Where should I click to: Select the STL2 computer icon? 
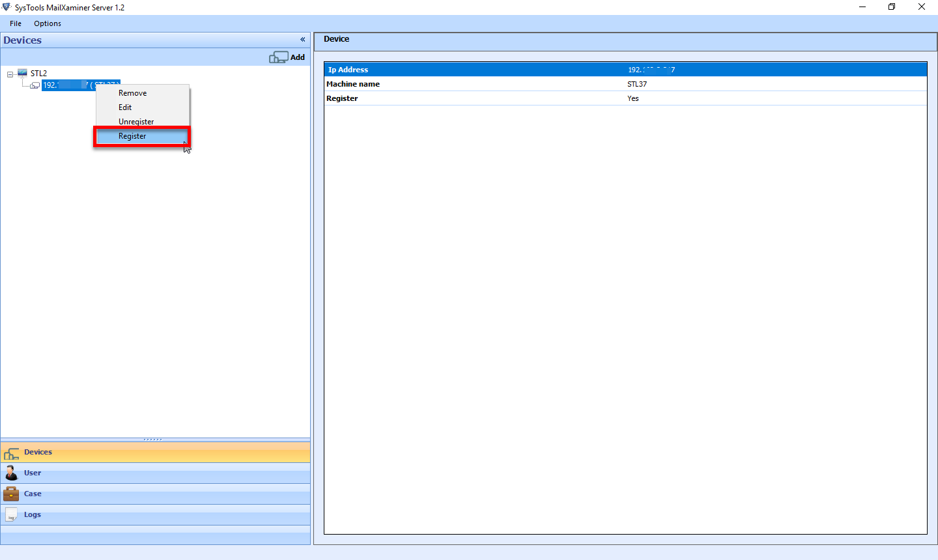pyautogui.click(x=23, y=73)
